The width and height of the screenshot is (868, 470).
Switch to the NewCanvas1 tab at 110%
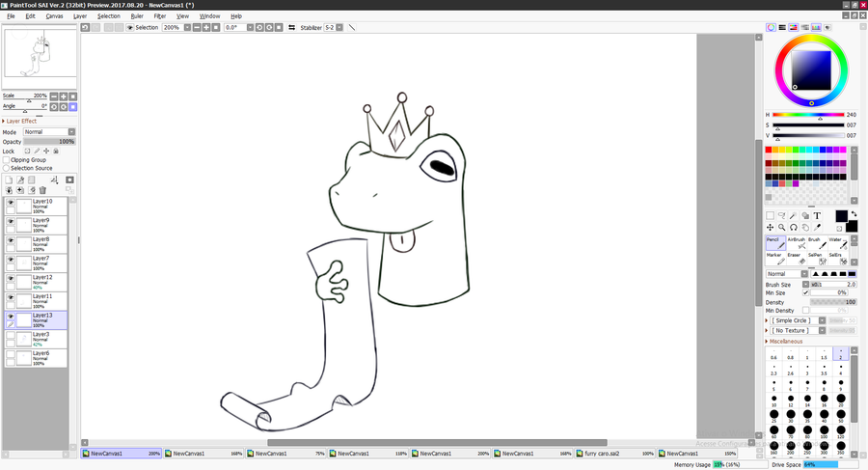click(x=368, y=454)
